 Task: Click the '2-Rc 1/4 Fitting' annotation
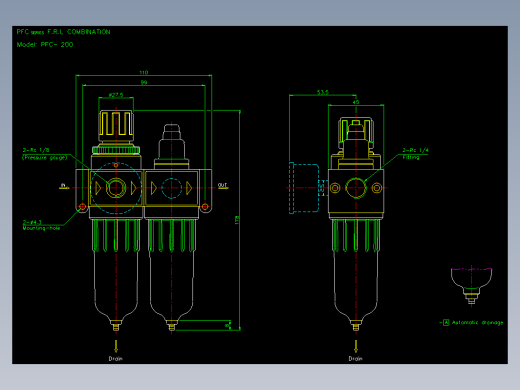415,154
